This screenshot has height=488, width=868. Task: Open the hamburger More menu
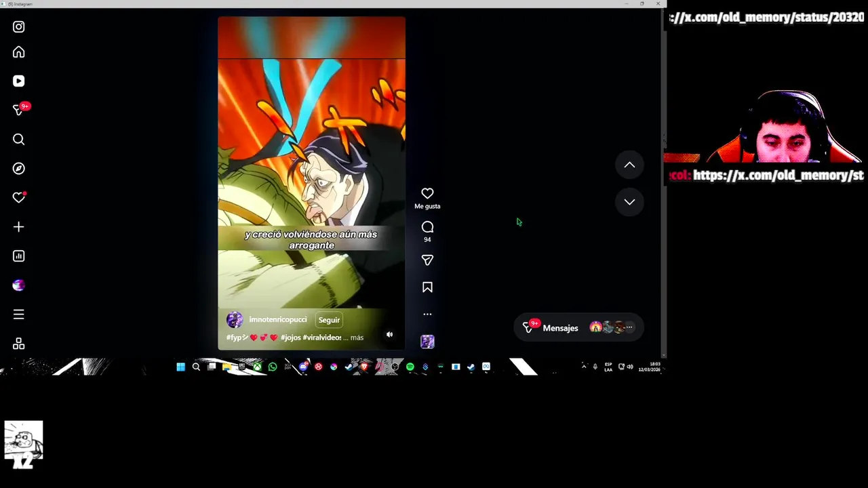click(x=19, y=314)
